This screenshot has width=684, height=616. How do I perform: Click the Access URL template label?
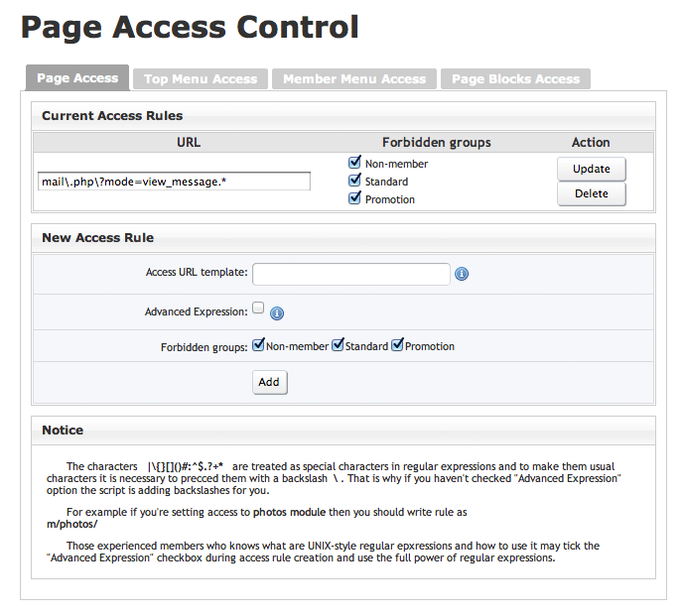click(197, 273)
